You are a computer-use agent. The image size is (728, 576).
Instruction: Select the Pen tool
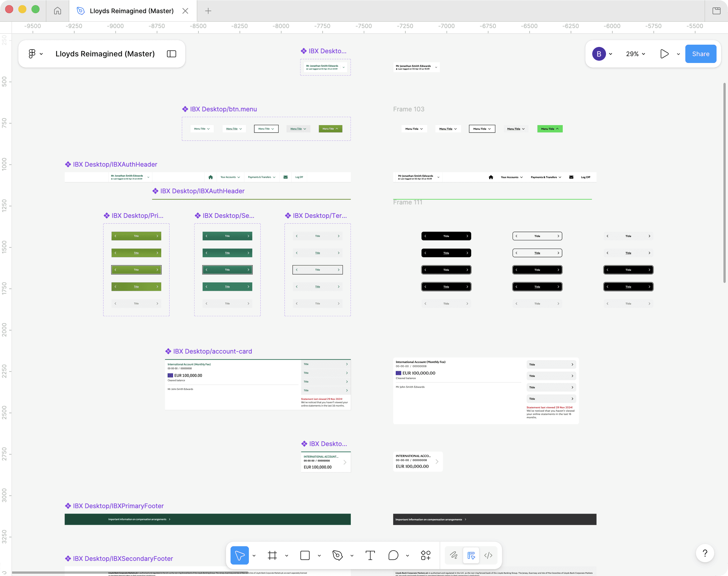(x=337, y=555)
